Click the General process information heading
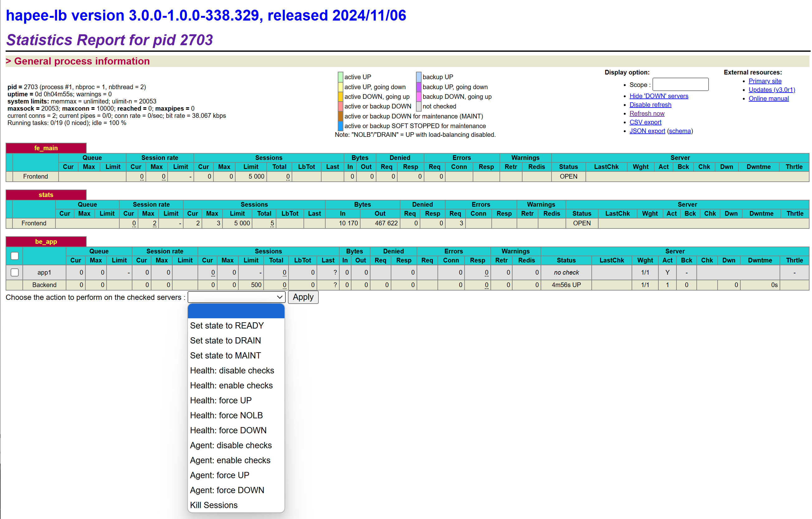The width and height of the screenshot is (812, 519). (x=78, y=61)
